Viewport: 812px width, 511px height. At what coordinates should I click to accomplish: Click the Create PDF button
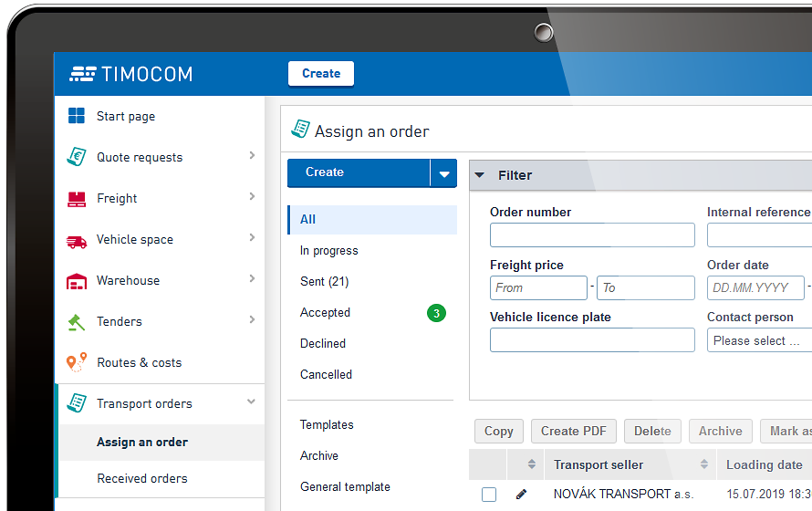(x=574, y=431)
